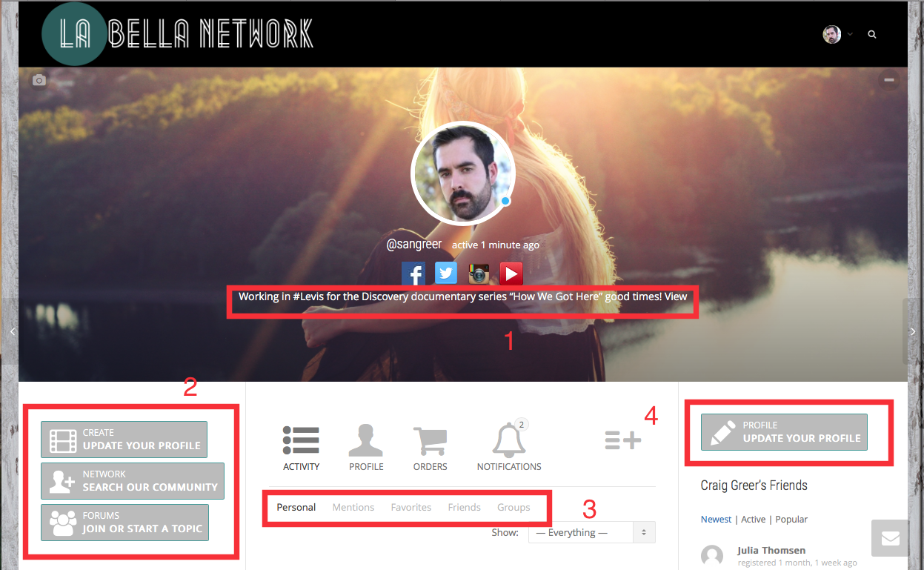Click the add-list plus icon

pyautogui.click(x=623, y=441)
